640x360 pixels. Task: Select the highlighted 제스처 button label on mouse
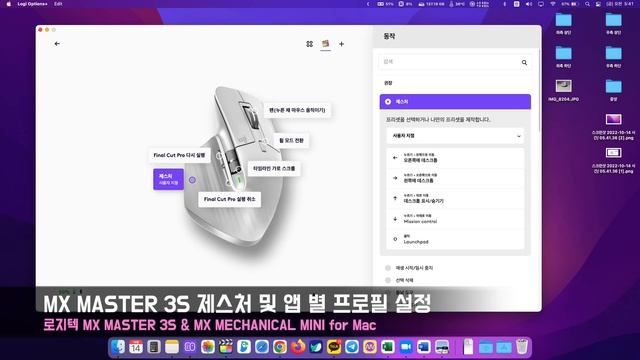tap(169, 179)
